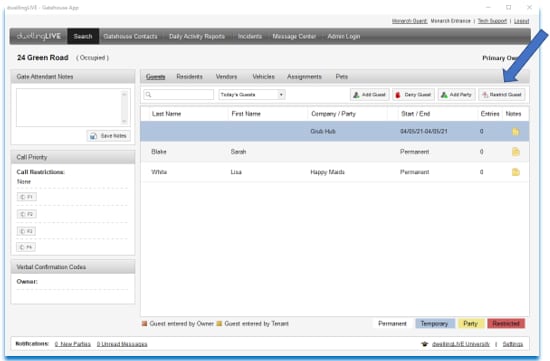Open the Incidents menu item
Screen dimensions: 550x361
click(x=250, y=36)
